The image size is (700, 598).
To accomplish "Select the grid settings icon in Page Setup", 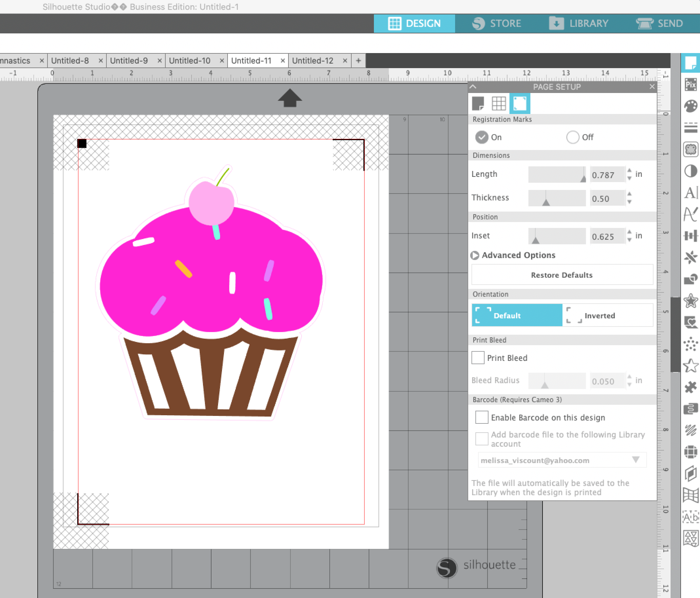I will pyautogui.click(x=499, y=103).
